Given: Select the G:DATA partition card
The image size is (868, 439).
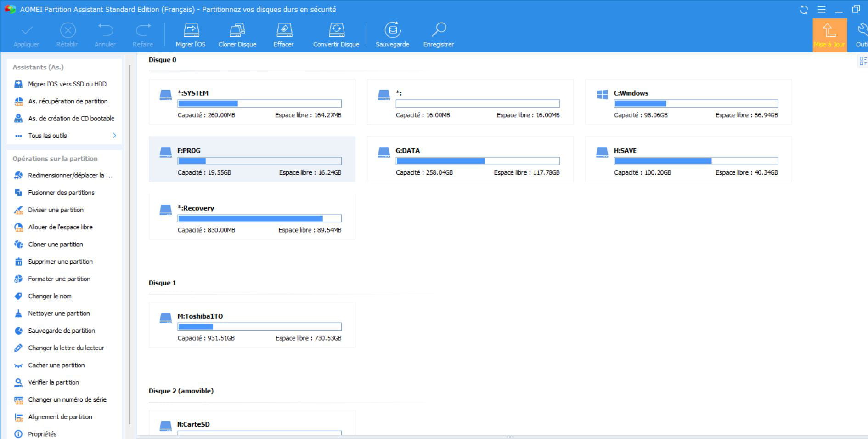Looking at the screenshot, I should [470, 159].
